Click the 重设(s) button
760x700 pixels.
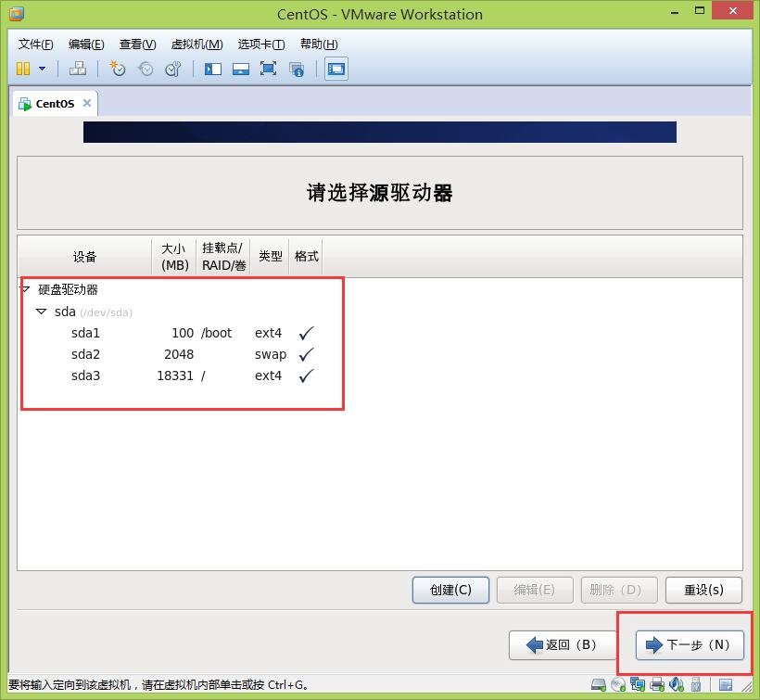[x=703, y=590]
